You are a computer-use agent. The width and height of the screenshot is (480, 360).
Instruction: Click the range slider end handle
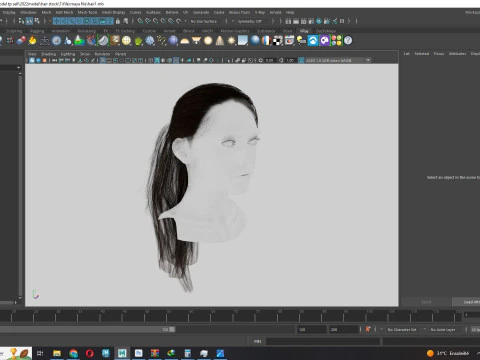click(172, 329)
